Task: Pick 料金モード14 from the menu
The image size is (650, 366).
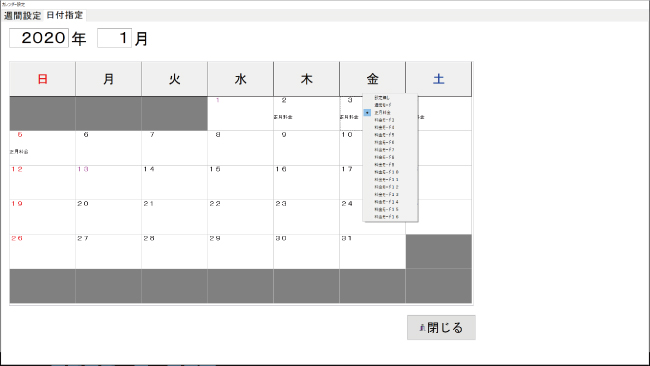Action: 390,202
